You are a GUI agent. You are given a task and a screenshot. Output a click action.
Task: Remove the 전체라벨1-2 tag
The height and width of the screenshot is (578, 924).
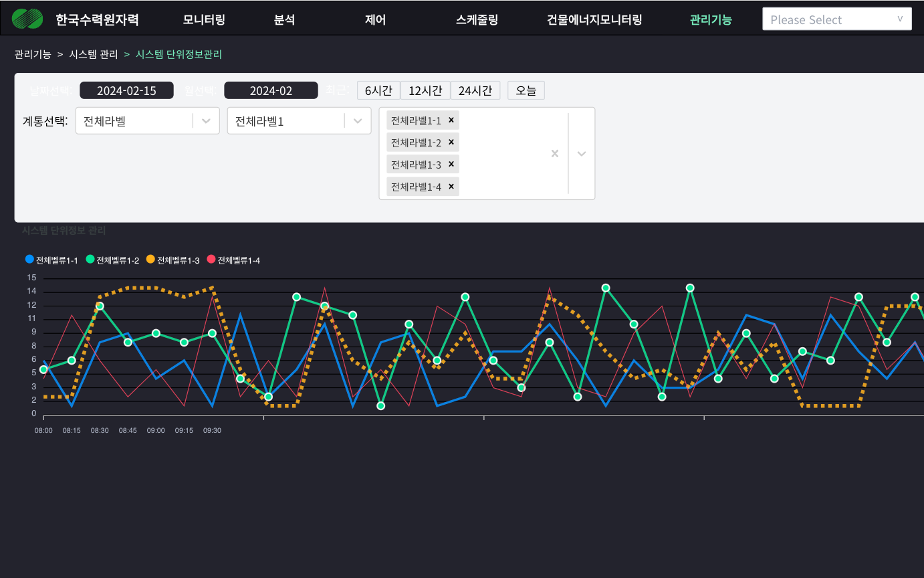tap(451, 142)
